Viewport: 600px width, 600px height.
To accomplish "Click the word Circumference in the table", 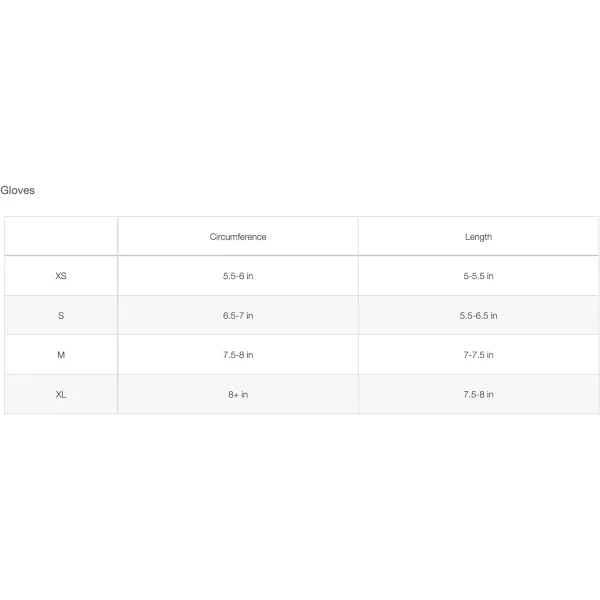I will click(x=238, y=237).
